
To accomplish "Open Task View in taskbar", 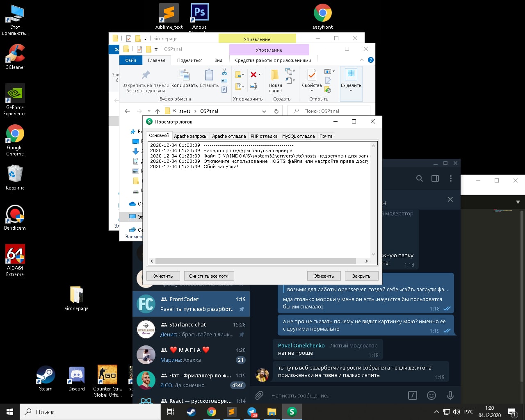I will click(x=171, y=412).
